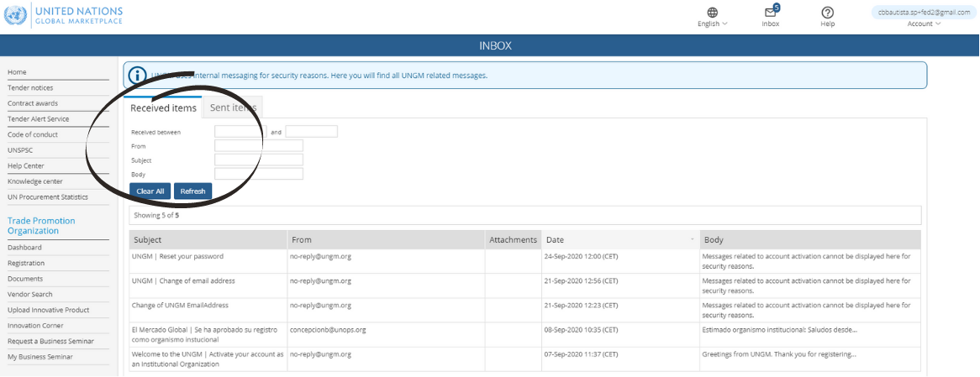Open the Help question mark icon
Image resolution: width=980 pixels, height=377 pixels.
[828, 13]
